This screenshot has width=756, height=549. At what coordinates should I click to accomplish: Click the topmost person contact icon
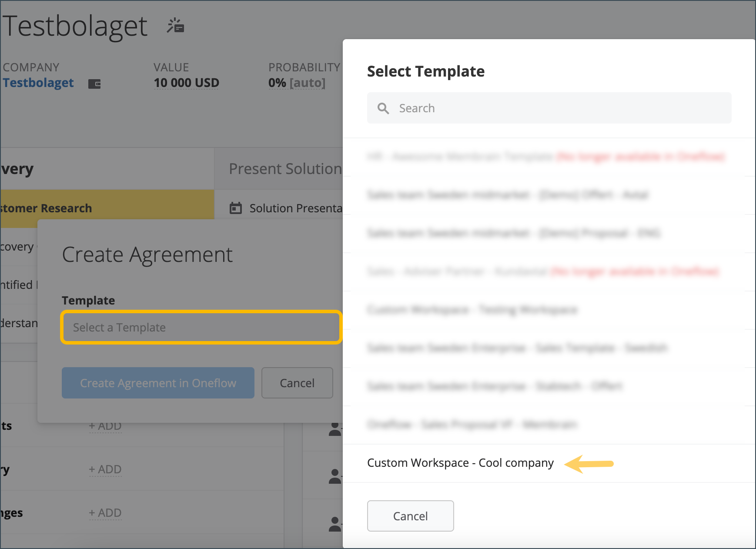click(x=335, y=430)
